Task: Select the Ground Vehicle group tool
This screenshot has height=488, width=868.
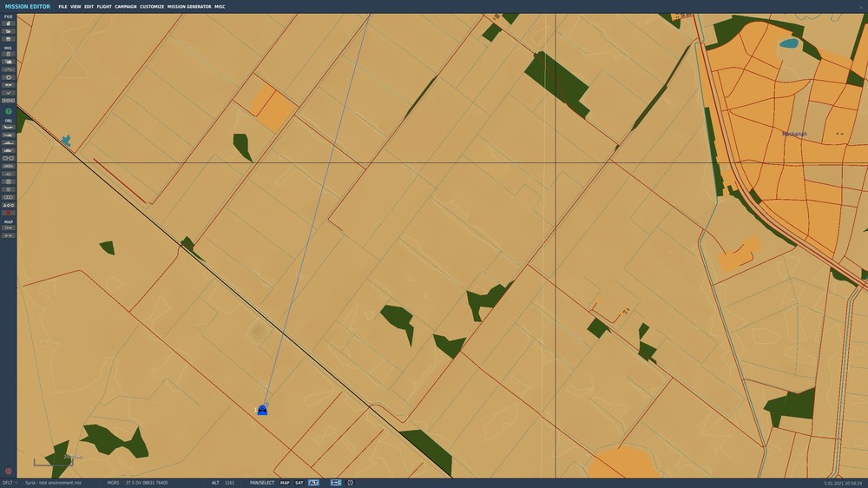Action: pyautogui.click(x=9, y=150)
